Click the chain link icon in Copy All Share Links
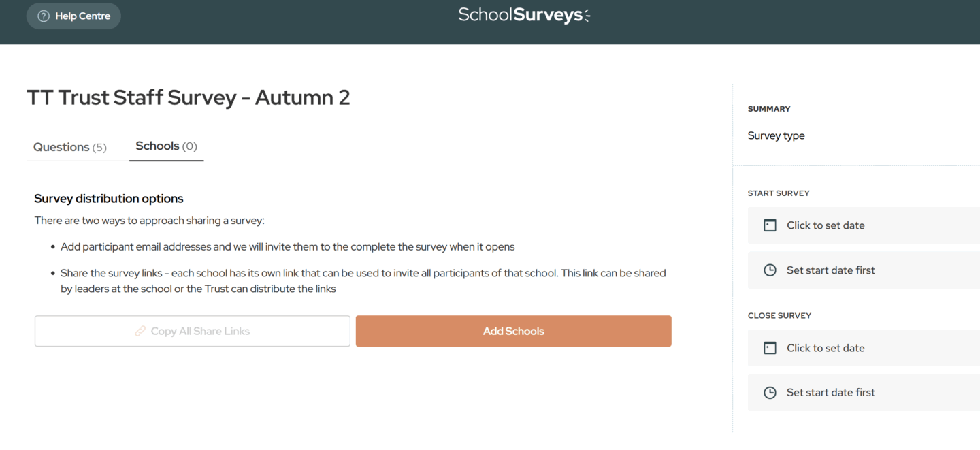980x450 pixels. (140, 332)
